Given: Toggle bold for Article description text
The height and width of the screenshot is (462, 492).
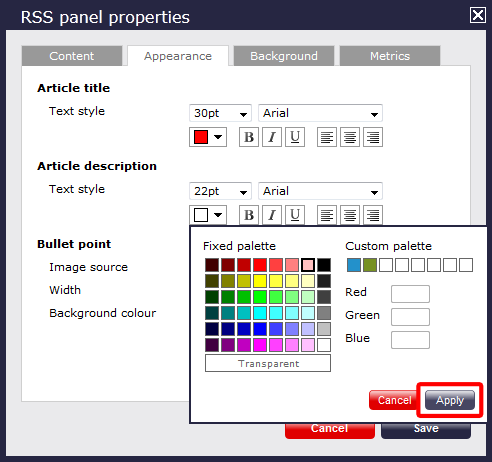Looking at the screenshot, I should tap(249, 215).
